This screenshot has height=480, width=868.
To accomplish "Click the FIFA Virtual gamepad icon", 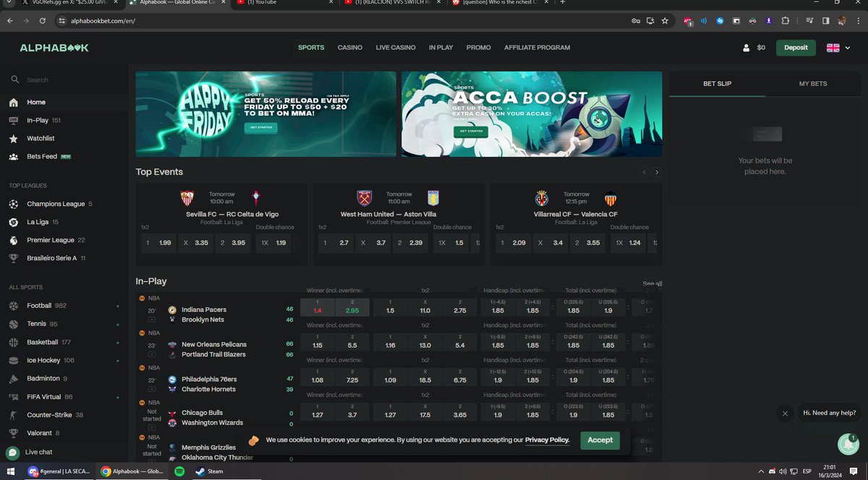I will [x=14, y=397].
